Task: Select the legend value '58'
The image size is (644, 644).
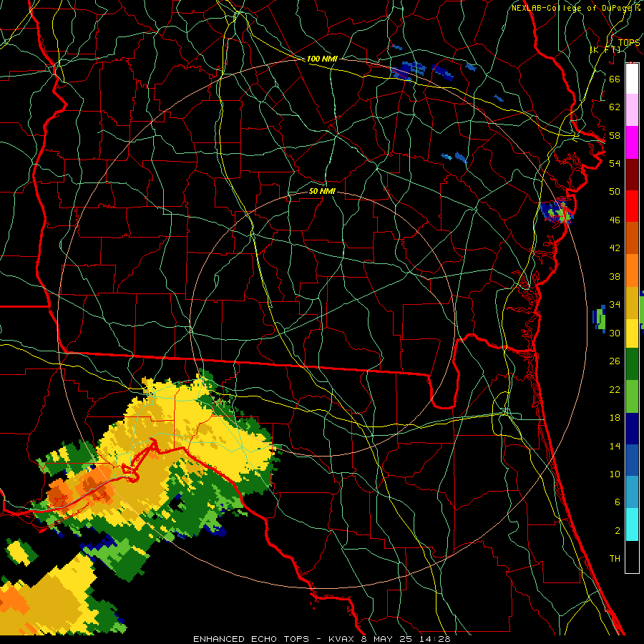Action: 615,135
